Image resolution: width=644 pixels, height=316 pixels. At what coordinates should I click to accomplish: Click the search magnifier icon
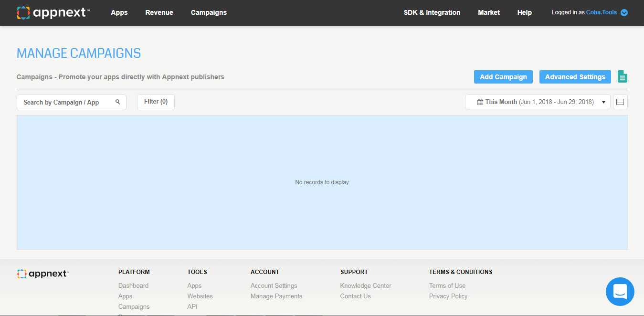118,102
